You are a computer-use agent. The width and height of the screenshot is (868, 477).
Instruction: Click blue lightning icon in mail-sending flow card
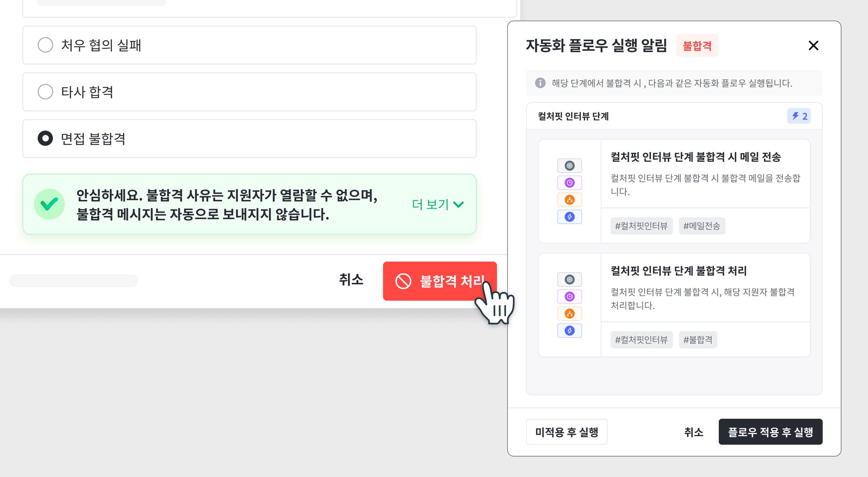coord(569,217)
